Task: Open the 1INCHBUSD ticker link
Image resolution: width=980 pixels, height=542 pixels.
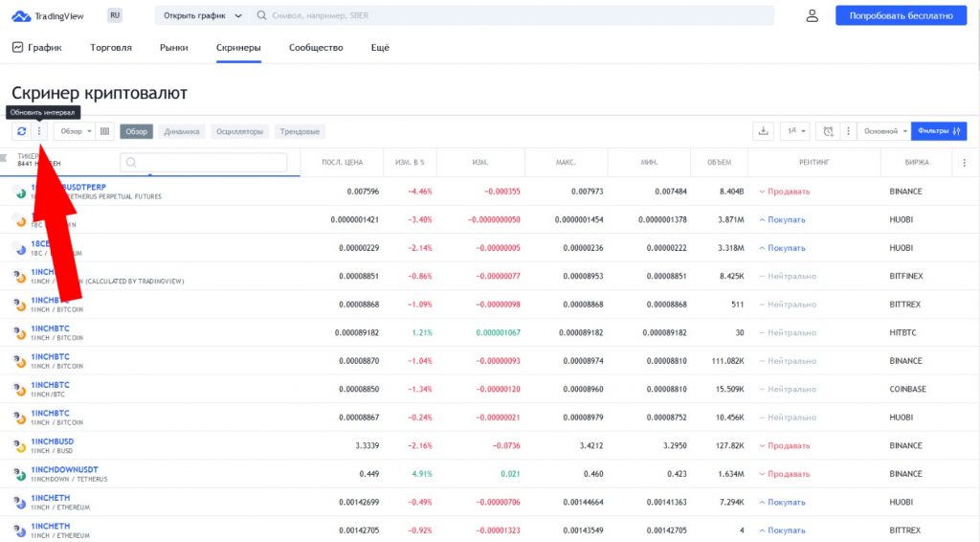Action: 52,441
